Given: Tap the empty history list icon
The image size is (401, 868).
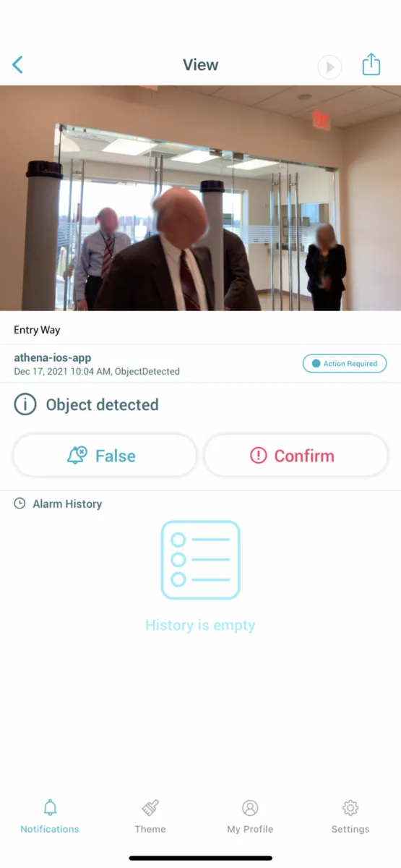Looking at the screenshot, I should (200, 560).
